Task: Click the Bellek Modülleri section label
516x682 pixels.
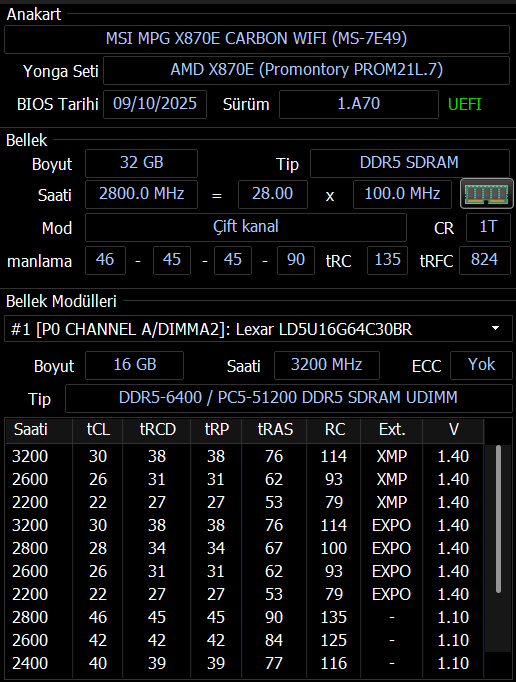Action: tap(61, 301)
